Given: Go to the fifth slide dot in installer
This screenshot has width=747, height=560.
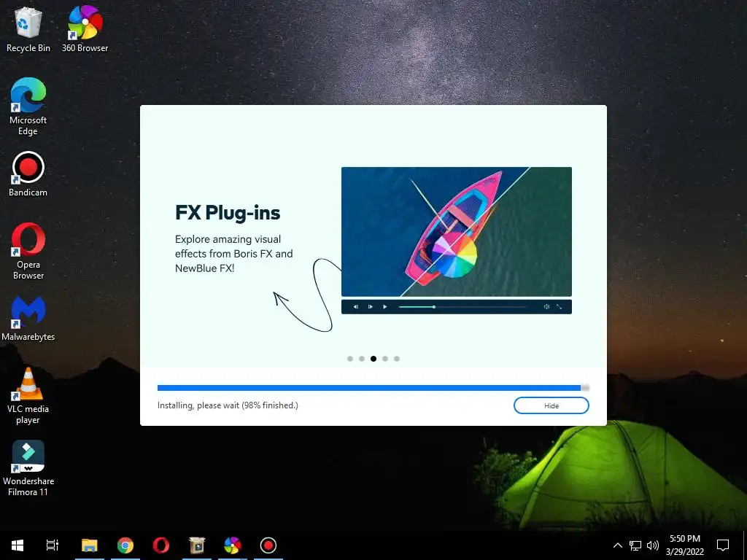Looking at the screenshot, I should coord(397,359).
